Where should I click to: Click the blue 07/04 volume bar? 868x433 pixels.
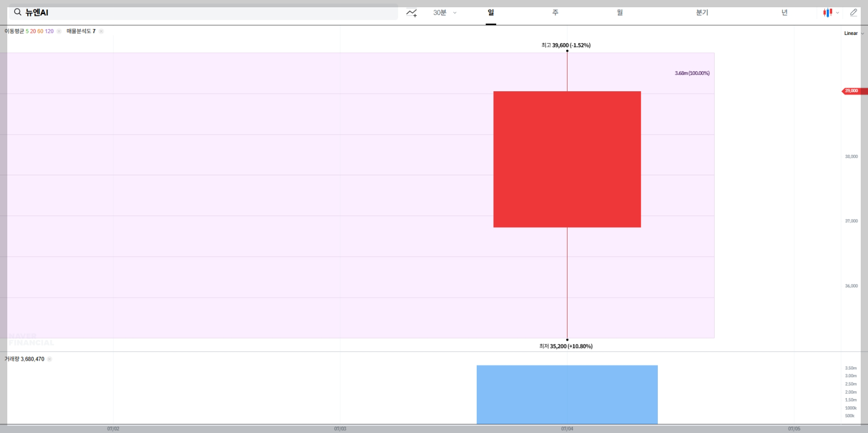tap(567, 395)
